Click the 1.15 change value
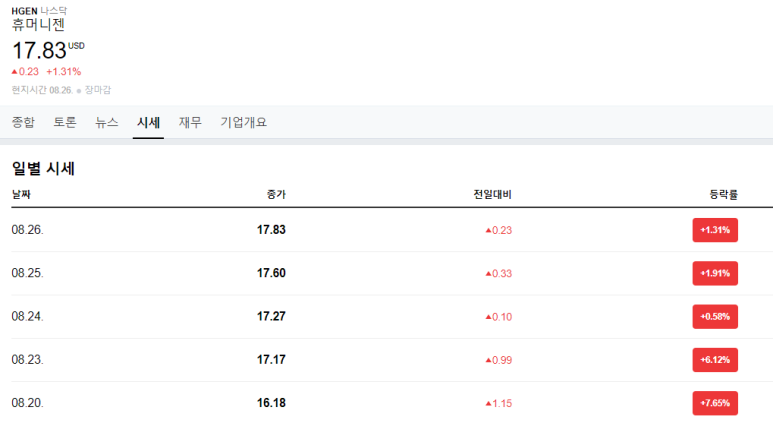Screen dimensions: 773x423 [x=498, y=403]
